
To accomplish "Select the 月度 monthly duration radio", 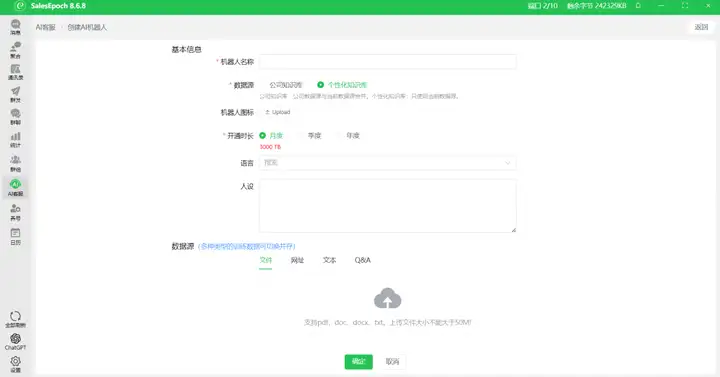I will (271, 135).
